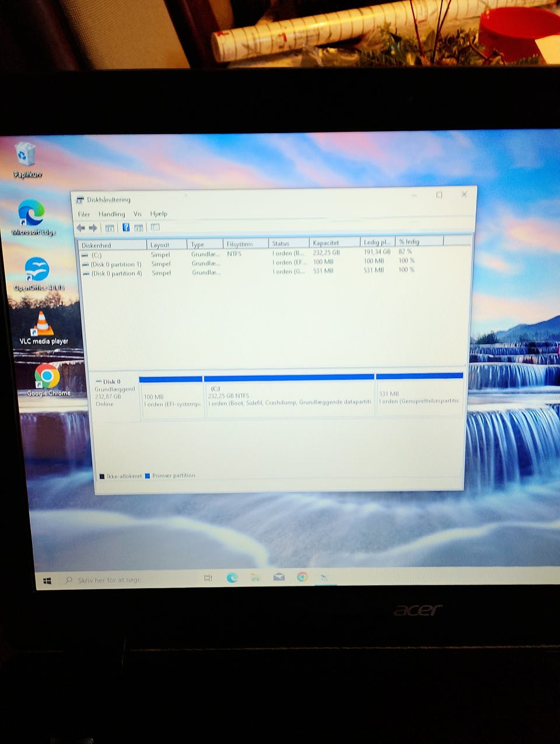Select the 100 MB EFI partition block

click(x=171, y=397)
